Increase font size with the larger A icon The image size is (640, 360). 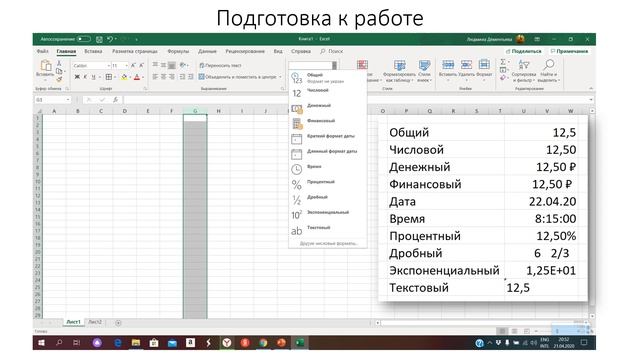(133, 65)
